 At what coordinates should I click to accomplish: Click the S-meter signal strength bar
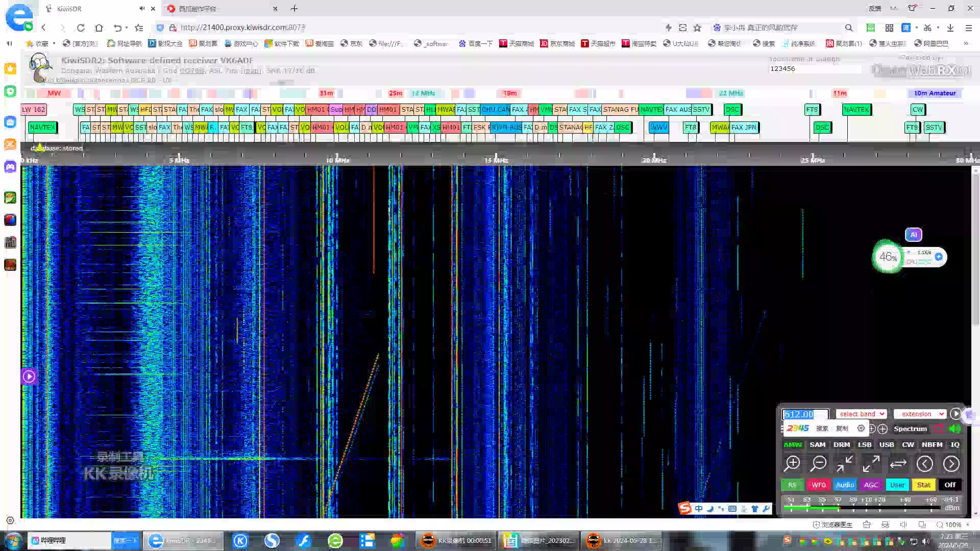863,508
